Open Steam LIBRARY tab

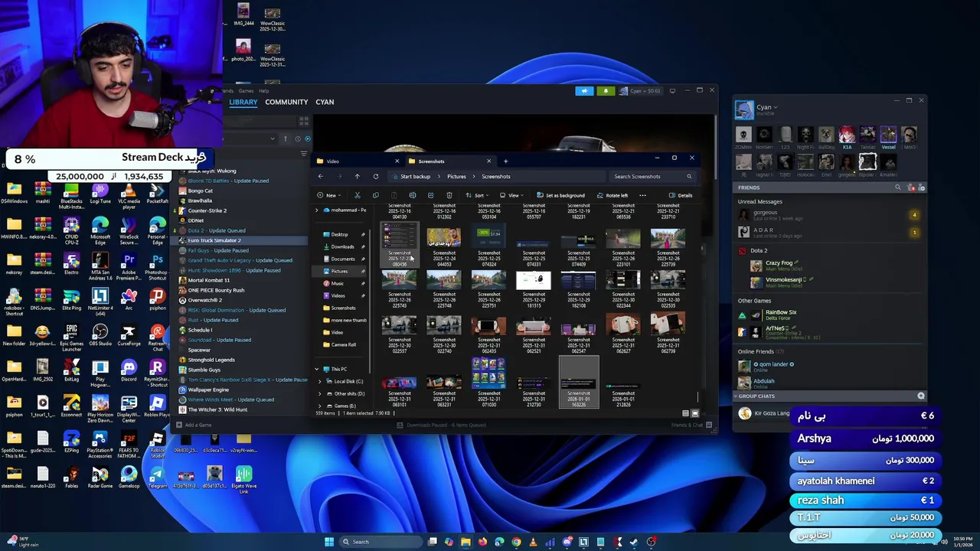coord(243,102)
